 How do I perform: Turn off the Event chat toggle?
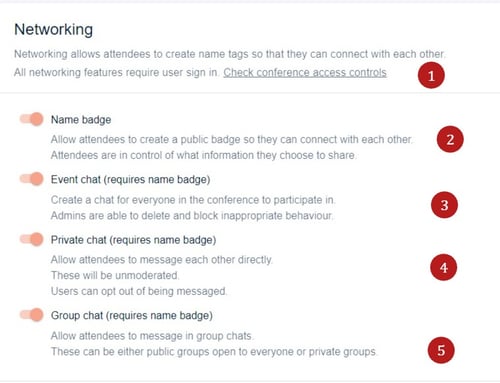(x=32, y=179)
